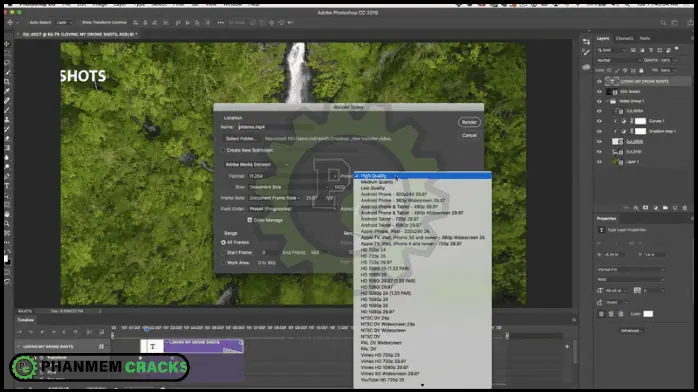Open the Document Frame Rate dropdown
Screen dimensions: 698x392
click(274, 198)
